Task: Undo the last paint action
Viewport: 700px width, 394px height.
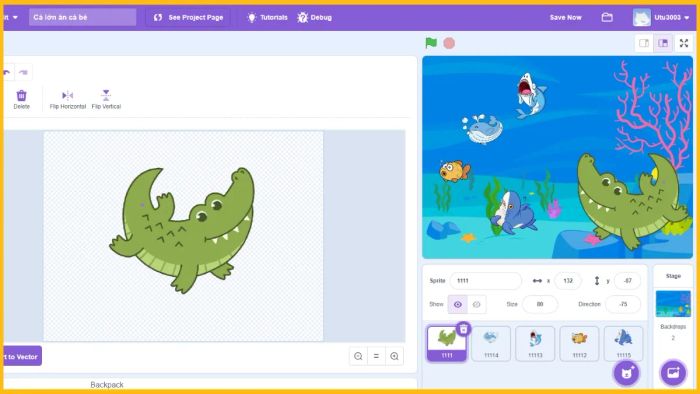Action: [x=7, y=72]
